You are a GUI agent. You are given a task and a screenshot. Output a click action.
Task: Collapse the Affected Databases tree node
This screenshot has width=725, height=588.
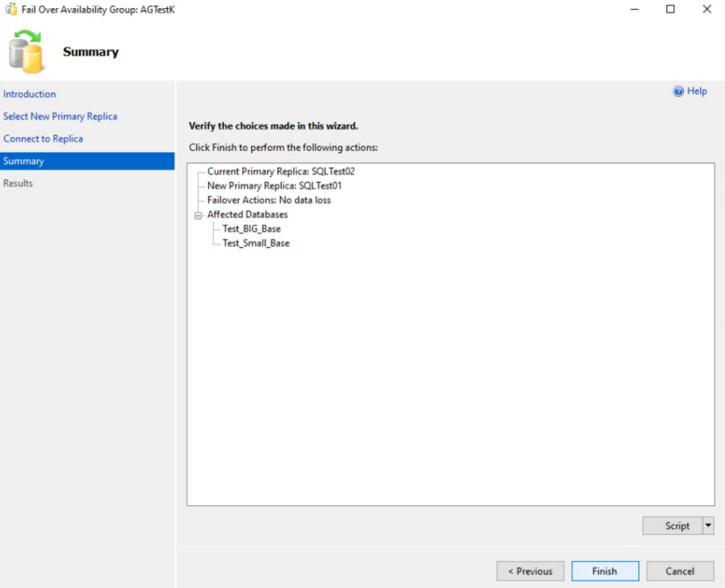click(x=198, y=215)
